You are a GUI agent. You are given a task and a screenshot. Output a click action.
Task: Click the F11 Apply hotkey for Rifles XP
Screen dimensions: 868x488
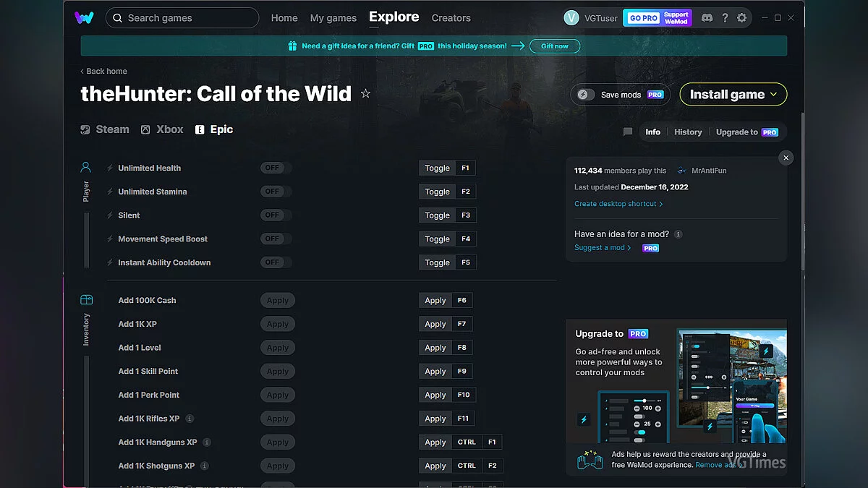click(x=446, y=419)
